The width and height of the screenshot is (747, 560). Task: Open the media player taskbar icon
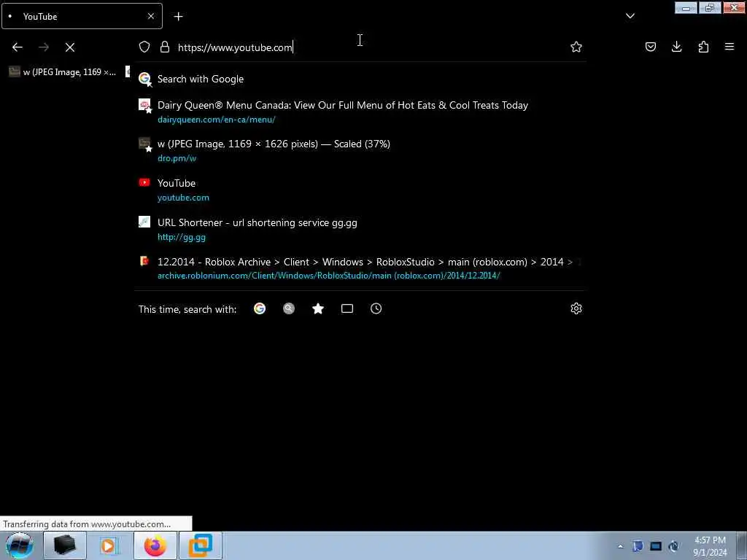pos(109,545)
